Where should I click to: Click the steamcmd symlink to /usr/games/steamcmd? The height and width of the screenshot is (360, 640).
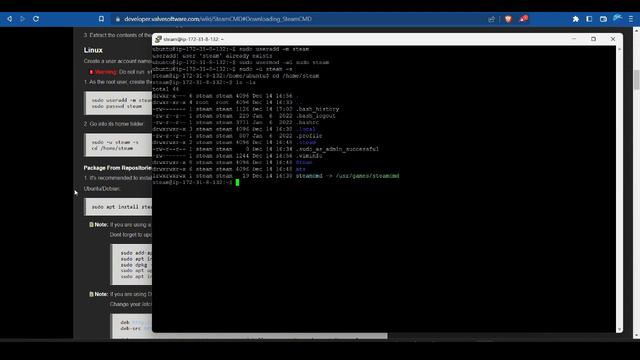point(347,176)
